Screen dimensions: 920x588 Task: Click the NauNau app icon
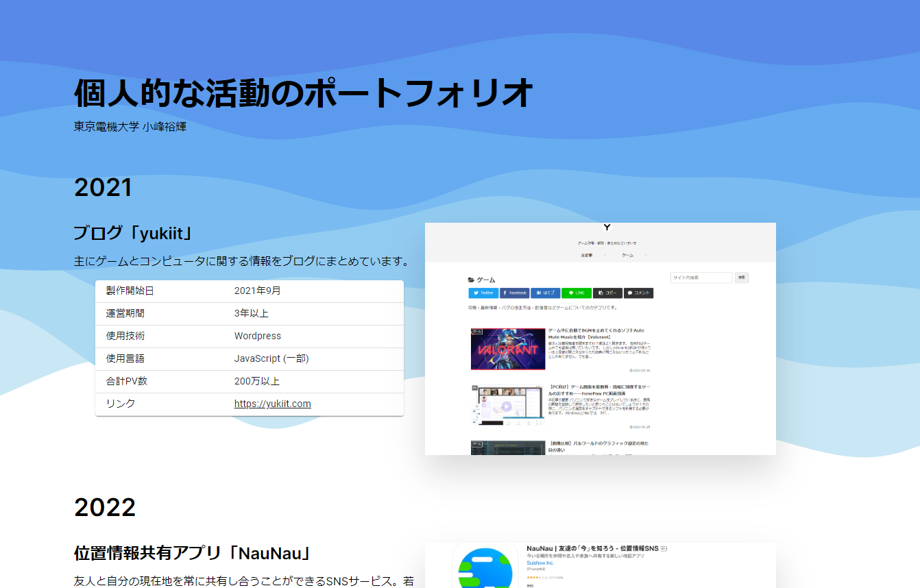point(486,567)
